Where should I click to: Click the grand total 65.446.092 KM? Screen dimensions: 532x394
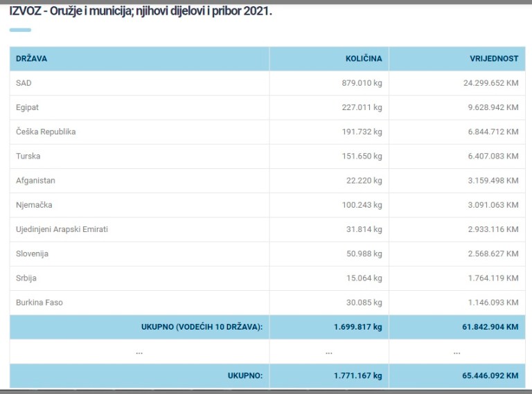(x=490, y=376)
